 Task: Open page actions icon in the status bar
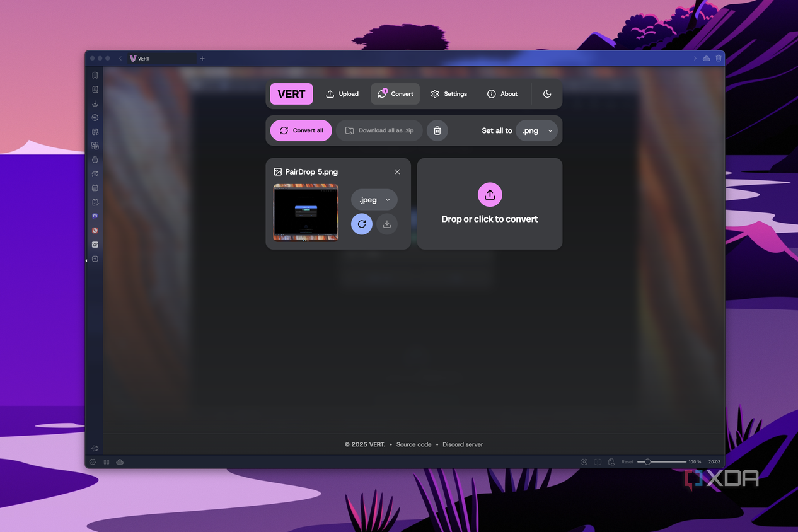(611, 462)
